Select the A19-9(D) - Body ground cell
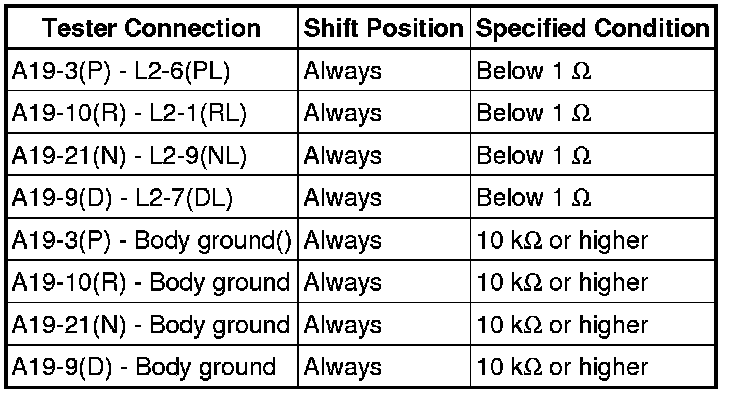This screenshot has height=394, width=736. [x=152, y=366]
